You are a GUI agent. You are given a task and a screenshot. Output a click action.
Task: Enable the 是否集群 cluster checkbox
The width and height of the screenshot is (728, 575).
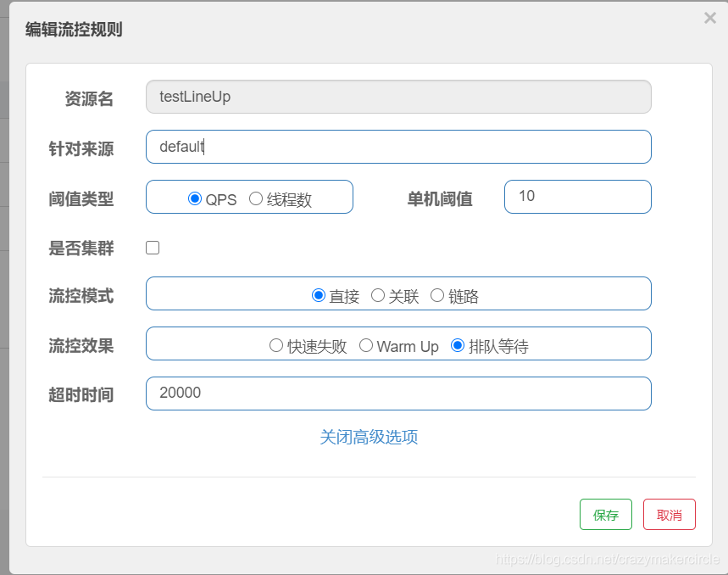point(152,247)
